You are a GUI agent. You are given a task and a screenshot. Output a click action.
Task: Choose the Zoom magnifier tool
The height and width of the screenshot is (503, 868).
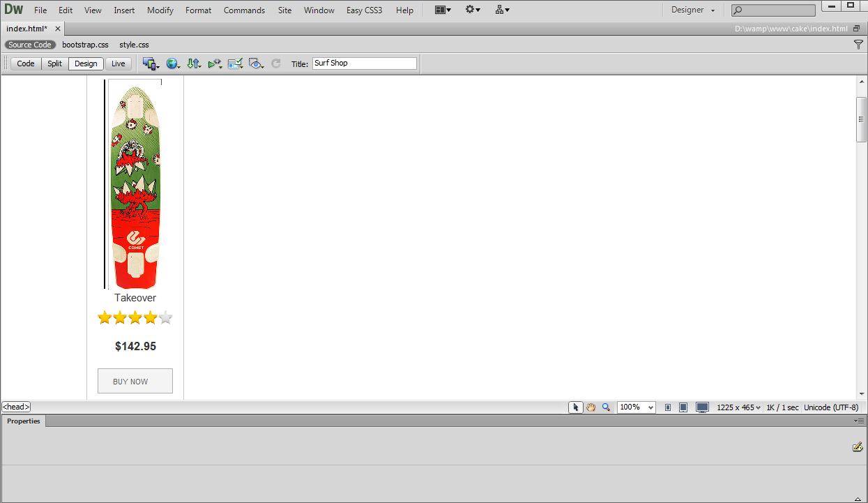click(x=606, y=407)
